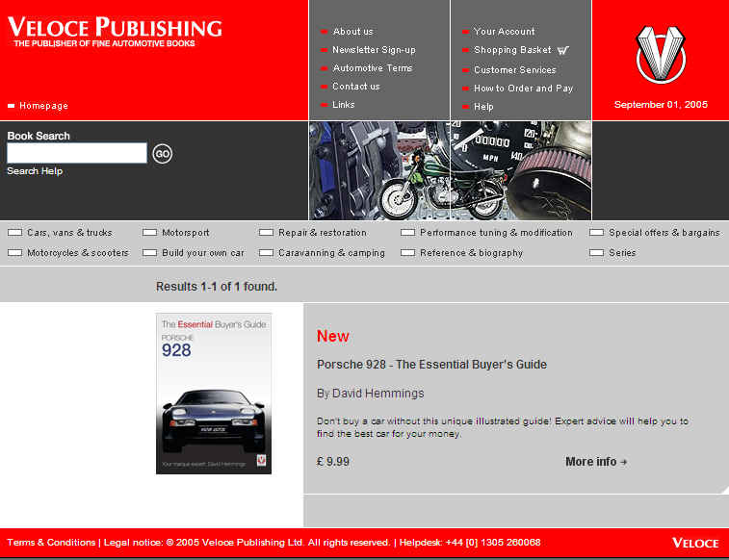Image resolution: width=729 pixels, height=560 pixels.
Task: Open the Links page
Action: pos(344,105)
